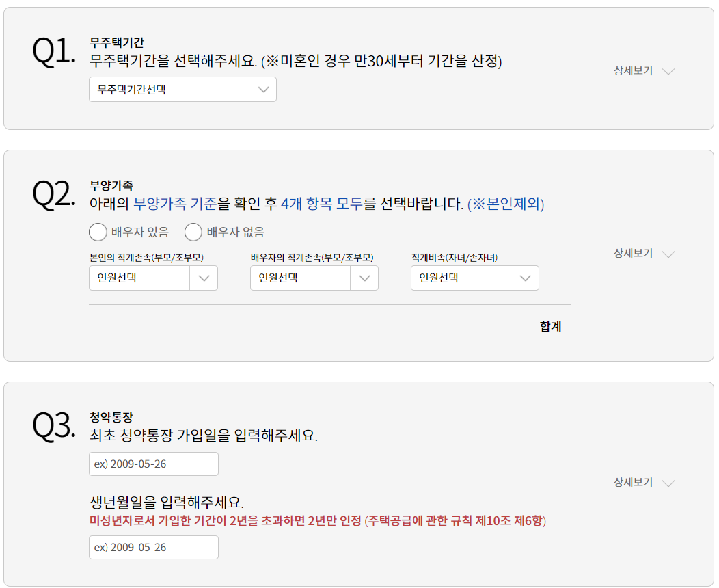719x588 pixels.
Task: Click the 부양가족 기준 blue link text
Action: (x=175, y=203)
